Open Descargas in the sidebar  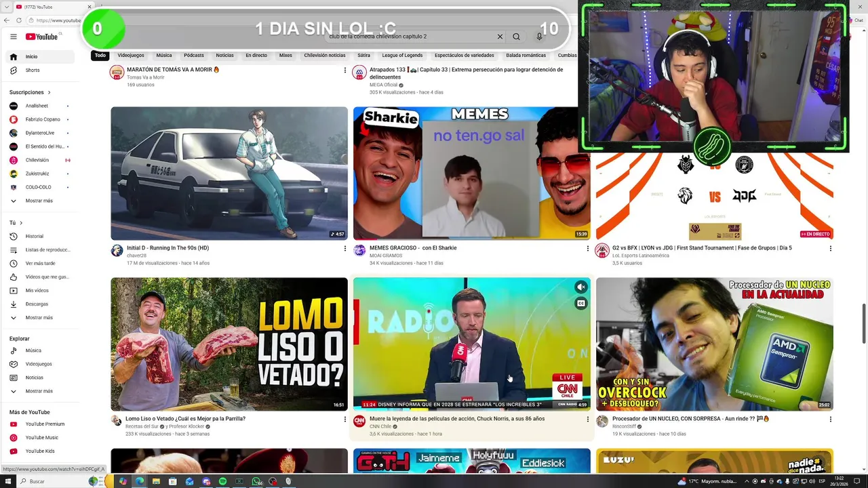pos(39,304)
